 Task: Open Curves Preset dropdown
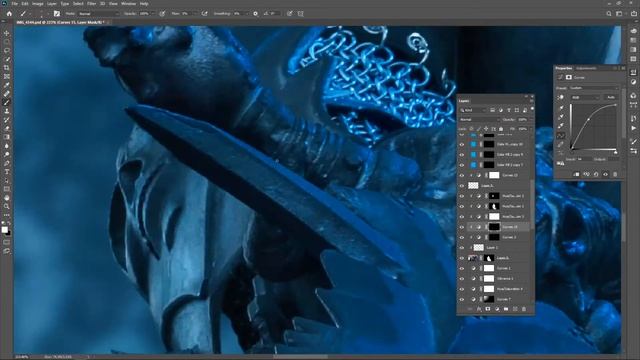click(x=594, y=88)
